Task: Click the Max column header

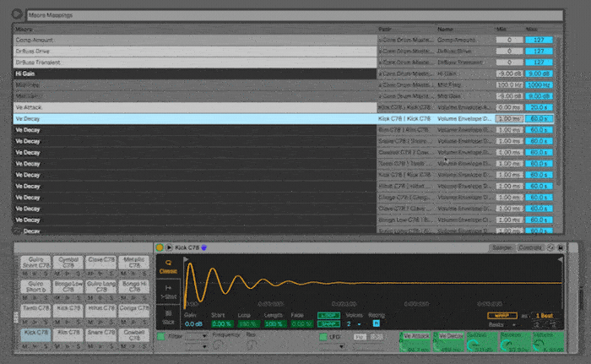Action: (531, 29)
